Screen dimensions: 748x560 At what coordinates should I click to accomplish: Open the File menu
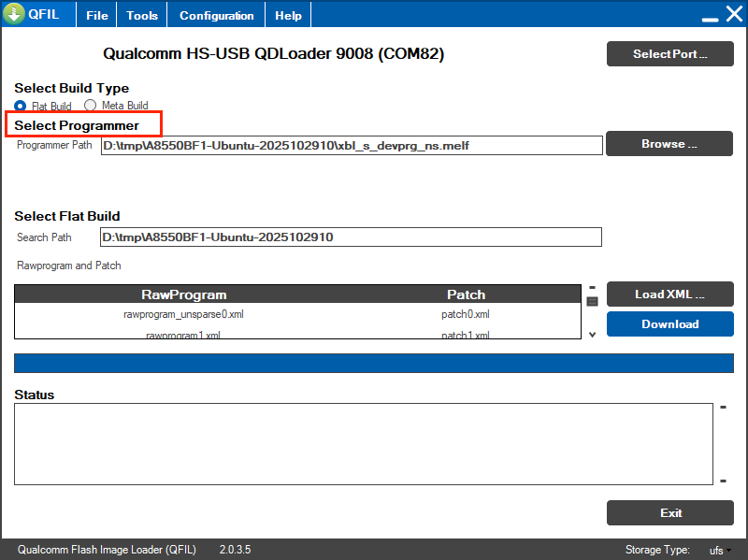point(96,16)
